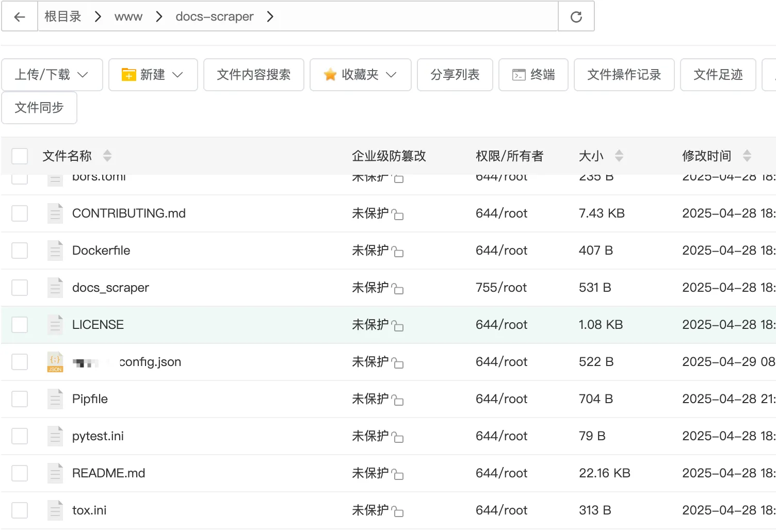Viewport: 776px width, 532px height.
Task: Click lock icon in tox.ini row
Action: coord(397,511)
